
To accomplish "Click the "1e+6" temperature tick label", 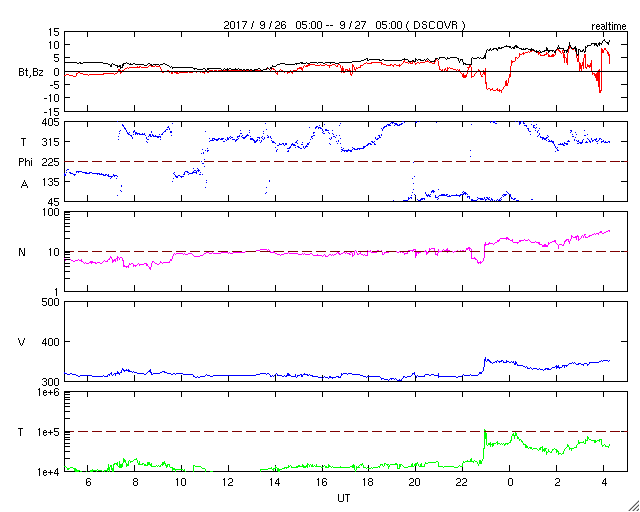I will pyautogui.click(x=49, y=393).
